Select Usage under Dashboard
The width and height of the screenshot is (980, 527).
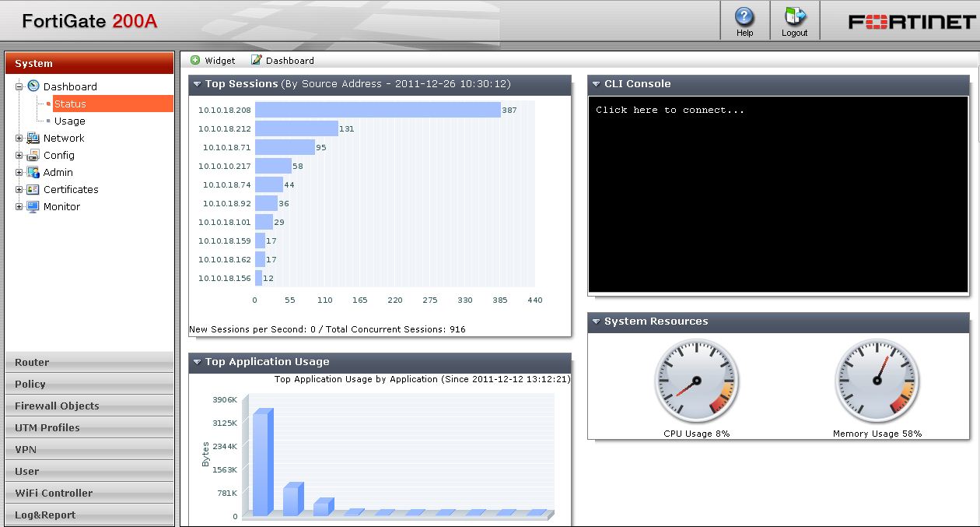pos(69,121)
